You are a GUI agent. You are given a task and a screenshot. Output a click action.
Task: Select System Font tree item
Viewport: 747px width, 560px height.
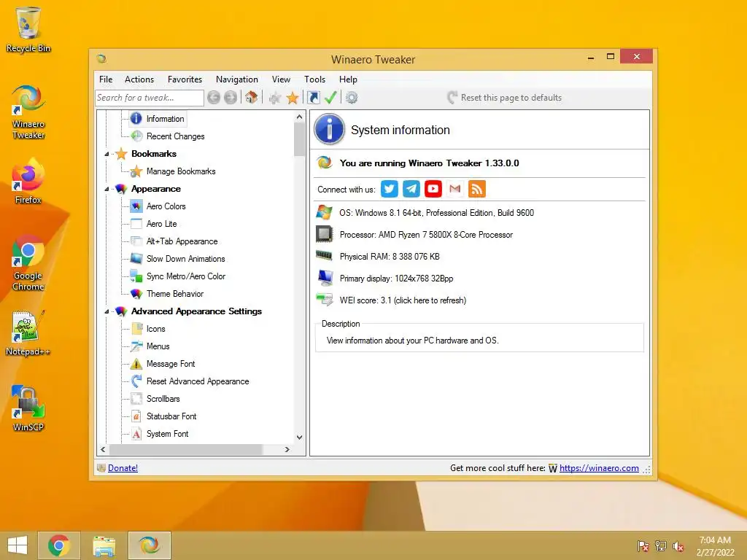pos(167,434)
